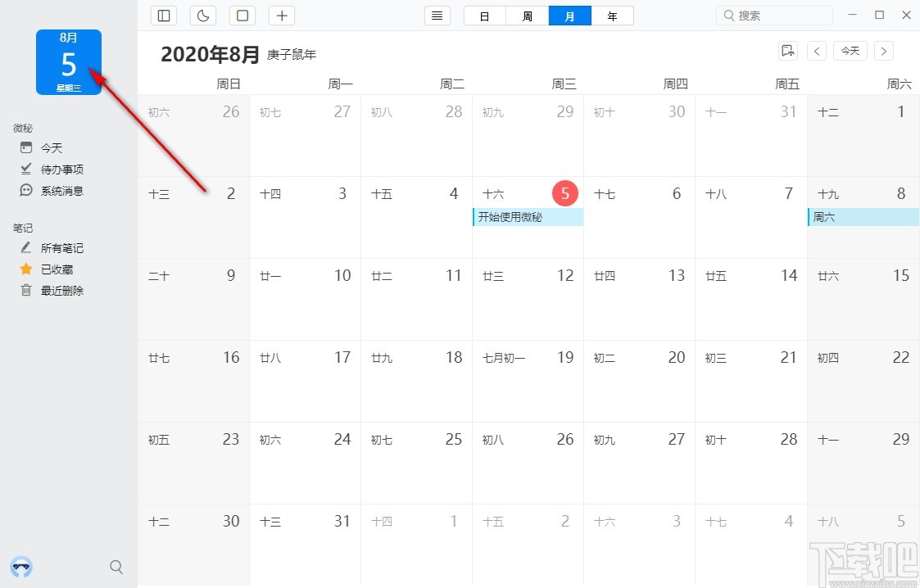Open the 开始使用微秘 event
Image resolution: width=920 pixels, height=588 pixels.
point(528,217)
